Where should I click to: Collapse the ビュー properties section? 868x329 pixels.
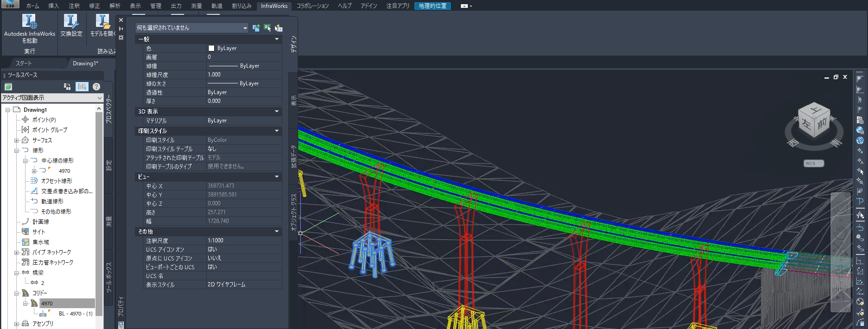coord(277,177)
